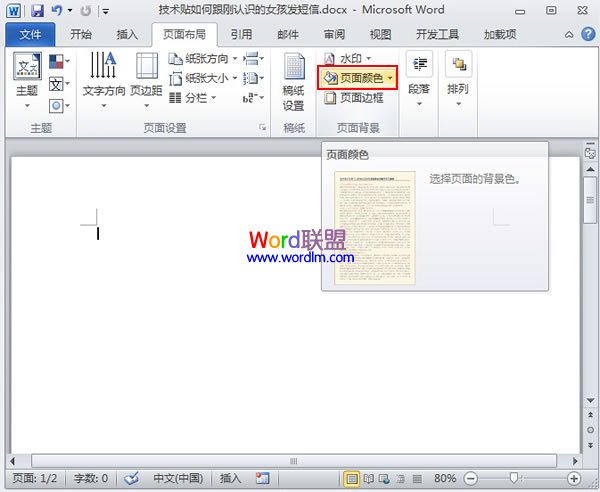
Task: Click the zoom slider handle
Action: coord(514,477)
